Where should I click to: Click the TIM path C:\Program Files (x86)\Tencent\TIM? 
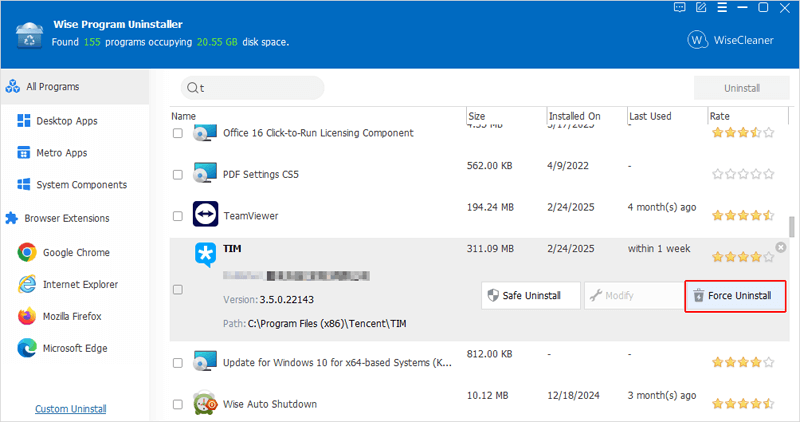pyautogui.click(x=327, y=324)
